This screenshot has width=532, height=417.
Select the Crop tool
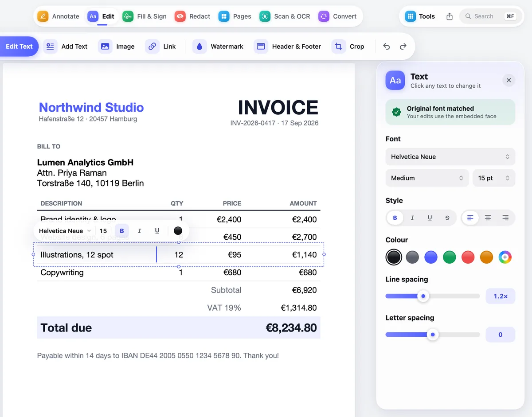[349, 47]
